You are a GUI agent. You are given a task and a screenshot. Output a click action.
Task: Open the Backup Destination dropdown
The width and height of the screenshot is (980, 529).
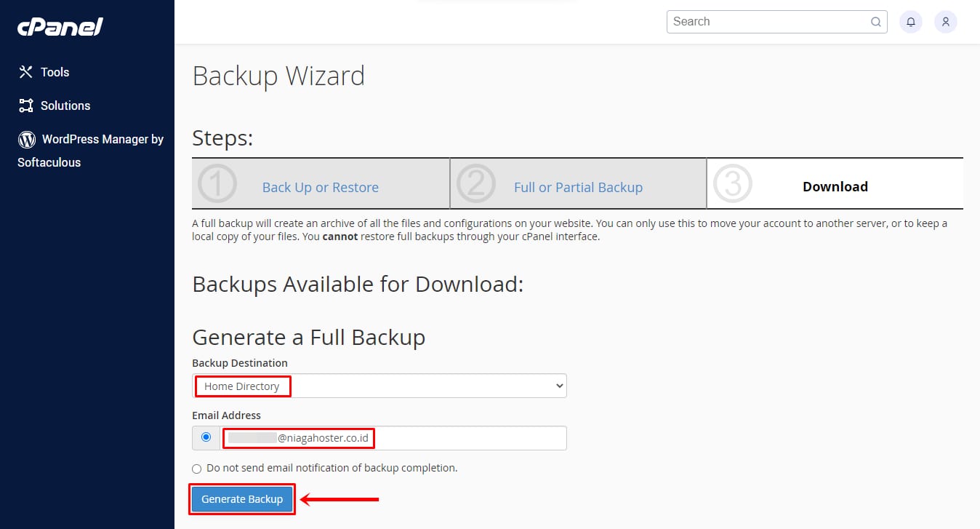[x=379, y=386]
